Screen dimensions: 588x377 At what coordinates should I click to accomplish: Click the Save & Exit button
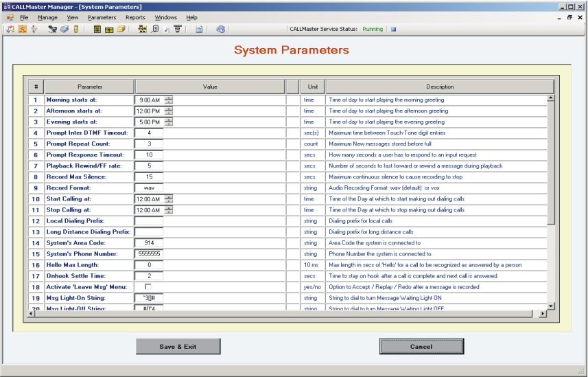178,346
